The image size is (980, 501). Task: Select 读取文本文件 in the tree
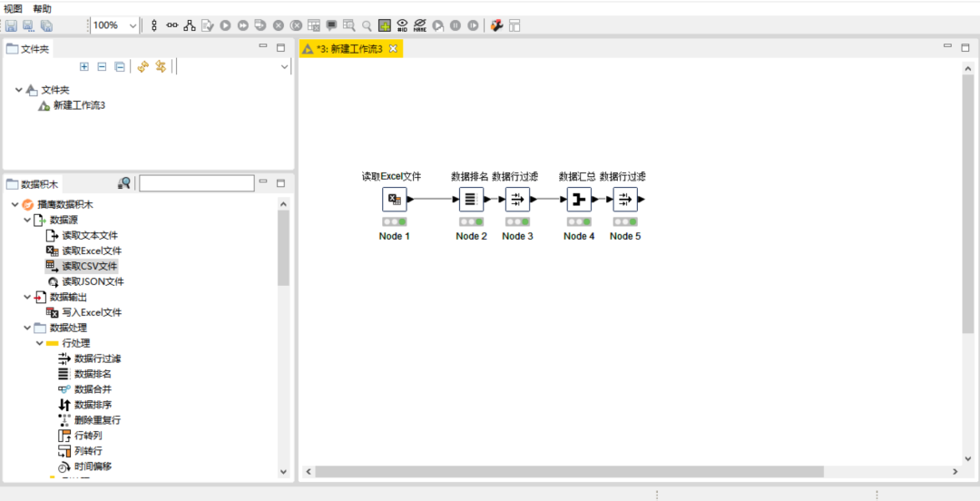(x=89, y=236)
